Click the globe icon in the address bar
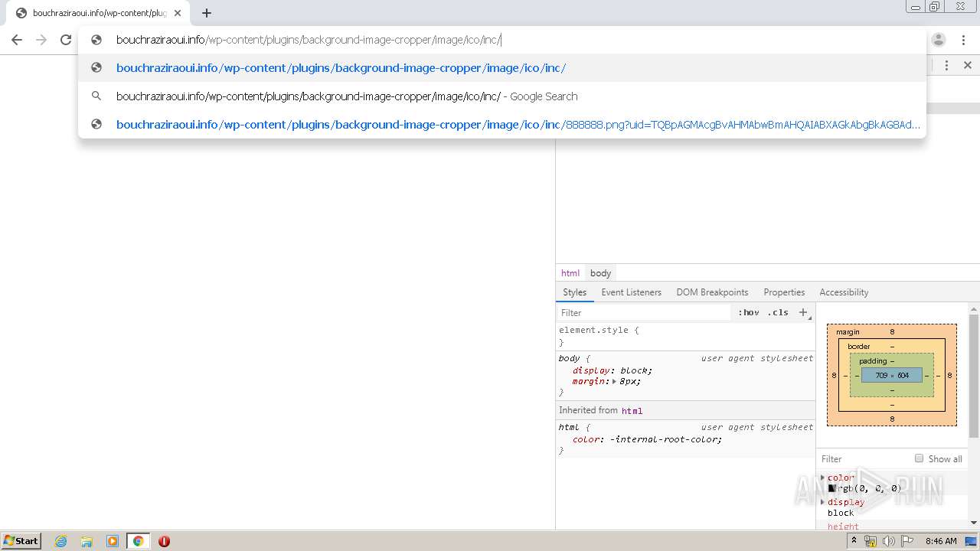Image resolution: width=980 pixels, height=551 pixels. (x=96, y=40)
